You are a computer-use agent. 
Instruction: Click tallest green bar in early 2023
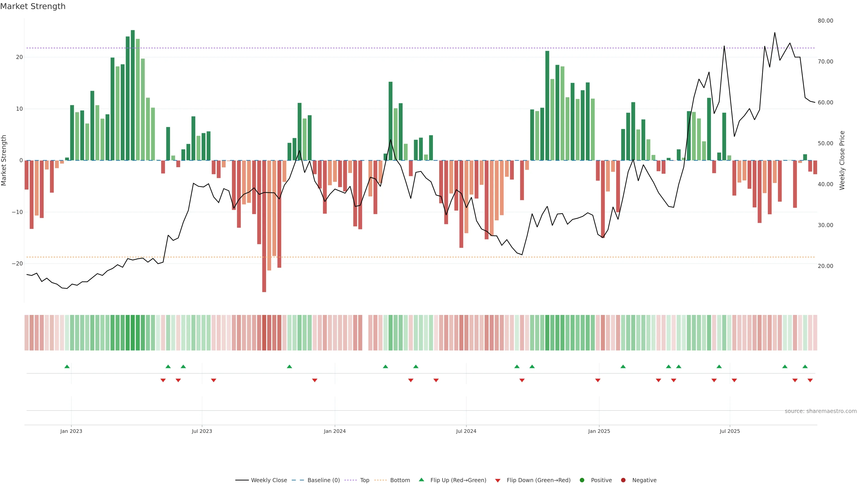tap(133, 94)
